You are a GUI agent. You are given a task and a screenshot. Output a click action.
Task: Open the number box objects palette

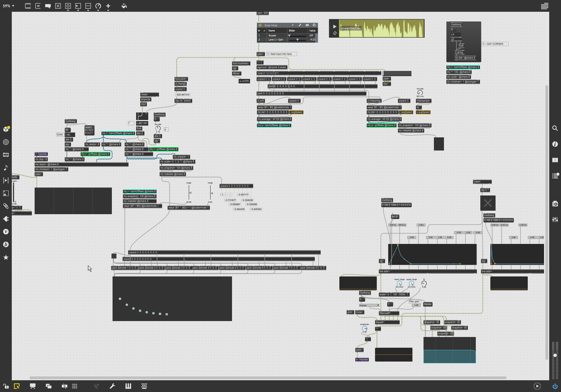[x=78, y=6]
